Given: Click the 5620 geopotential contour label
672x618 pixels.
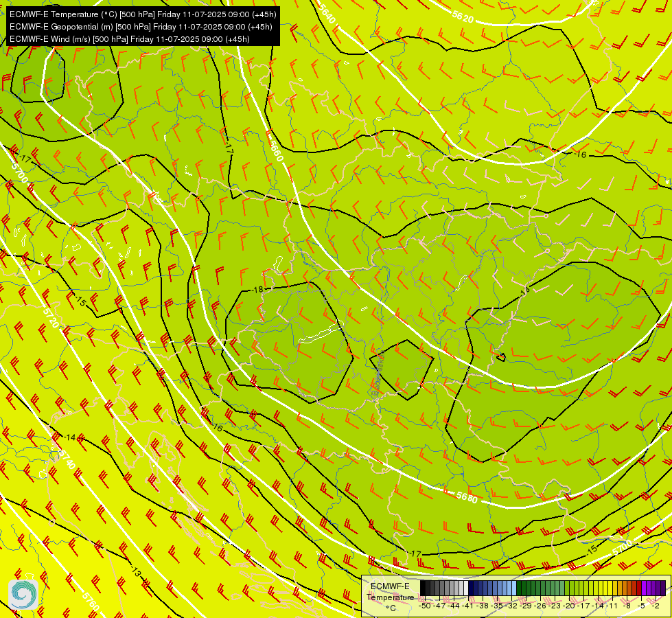Looking at the screenshot, I should (463, 16).
